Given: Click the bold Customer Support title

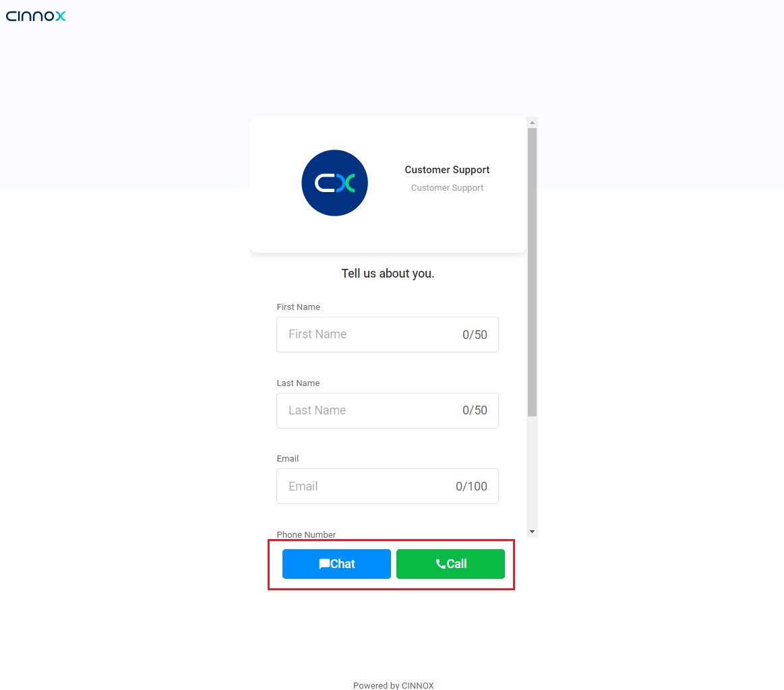Looking at the screenshot, I should 447,170.
